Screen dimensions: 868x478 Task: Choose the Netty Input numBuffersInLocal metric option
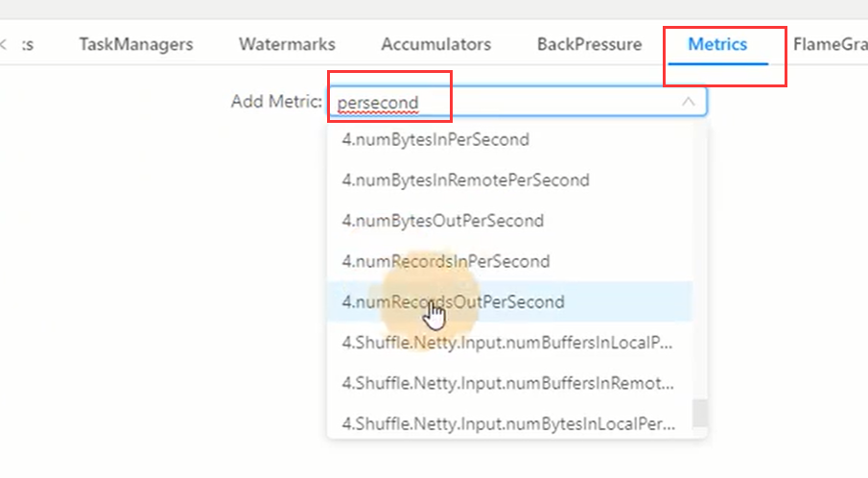click(x=507, y=342)
